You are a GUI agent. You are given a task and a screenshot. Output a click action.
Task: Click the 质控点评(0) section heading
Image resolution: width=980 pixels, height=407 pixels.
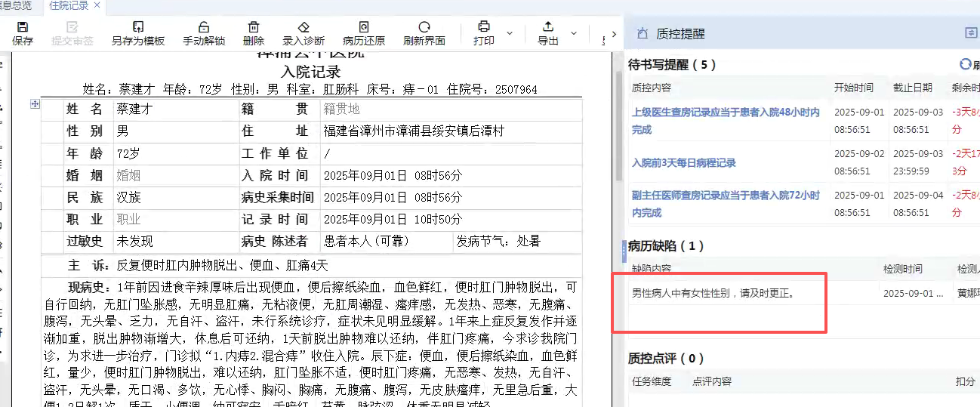[x=667, y=358]
